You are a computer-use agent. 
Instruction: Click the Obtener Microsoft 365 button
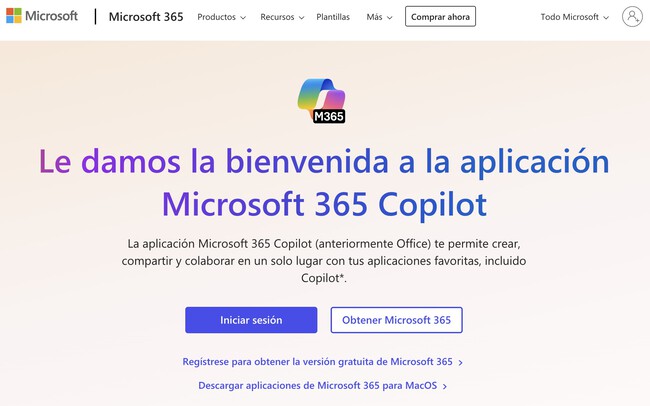click(x=396, y=320)
